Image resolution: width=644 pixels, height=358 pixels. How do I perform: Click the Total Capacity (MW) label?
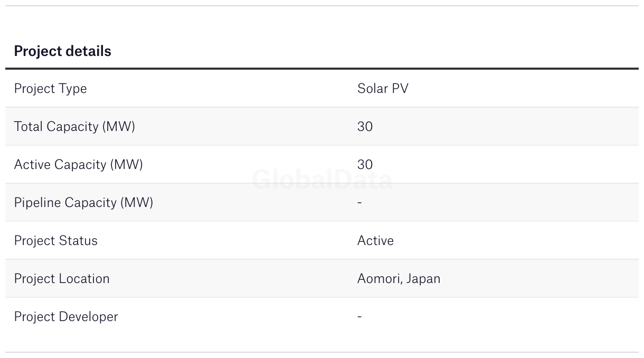(74, 127)
